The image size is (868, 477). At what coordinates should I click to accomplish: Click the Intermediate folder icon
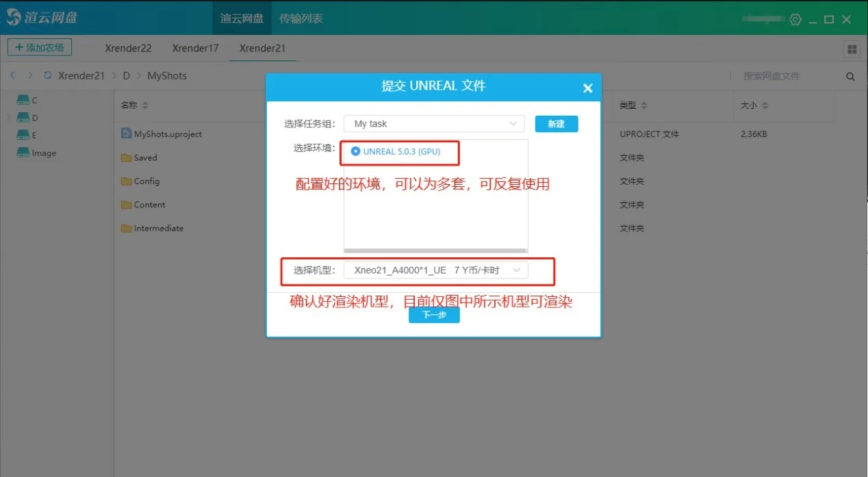126,229
